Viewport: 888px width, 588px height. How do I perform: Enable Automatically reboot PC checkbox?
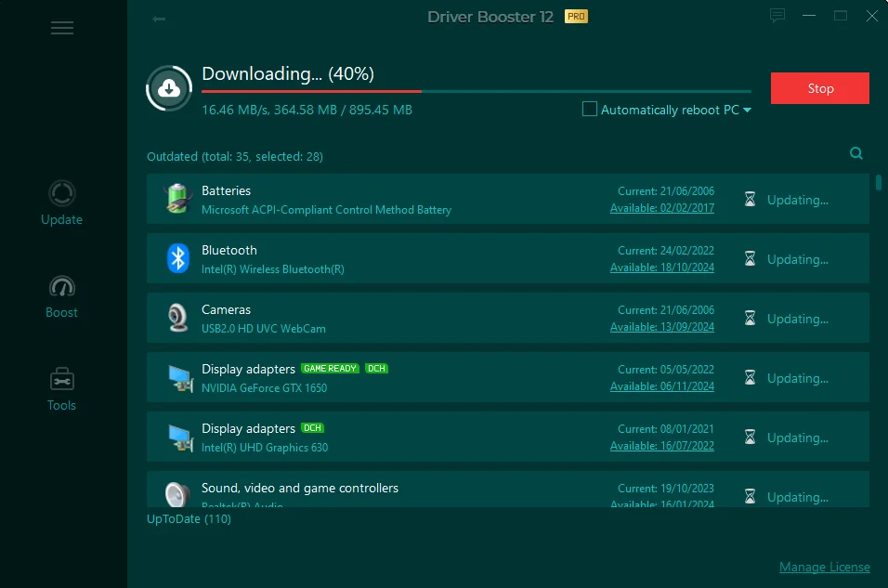pos(590,109)
